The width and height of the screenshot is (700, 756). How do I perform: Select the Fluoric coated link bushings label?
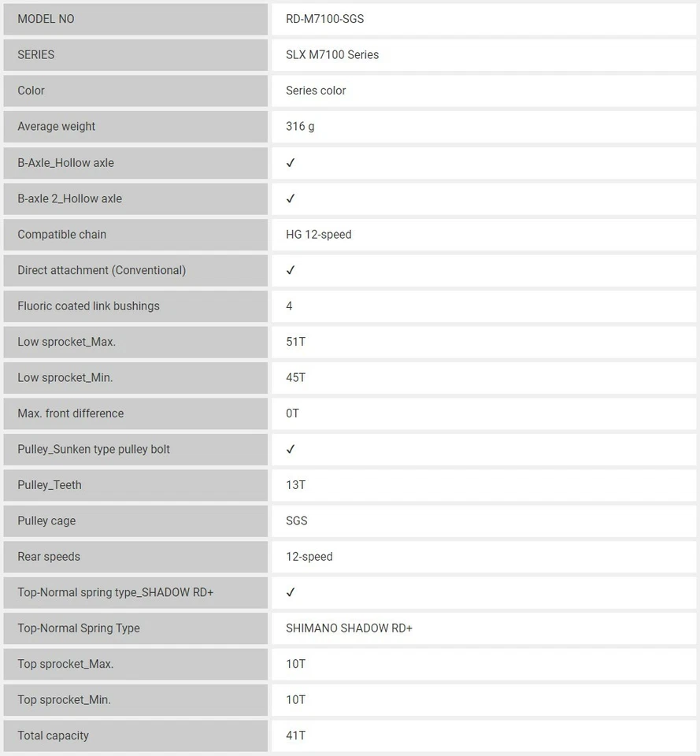[x=88, y=306]
